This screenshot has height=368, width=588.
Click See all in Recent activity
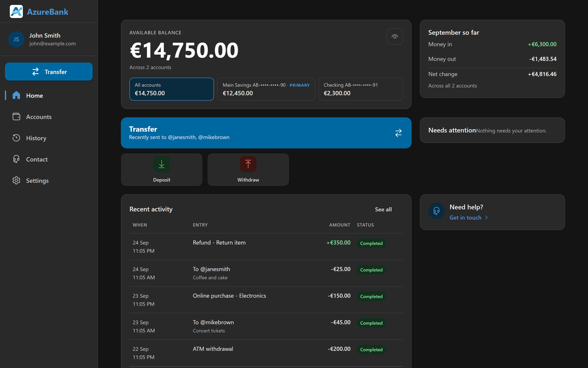[x=383, y=209]
